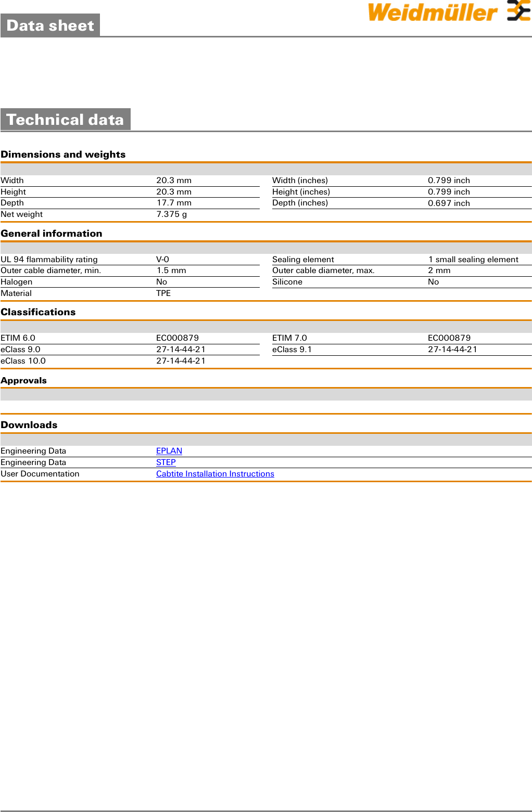Click the ETIM 7.0 code EC000879
This screenshot has height=812, width=532.
[449, 338]
